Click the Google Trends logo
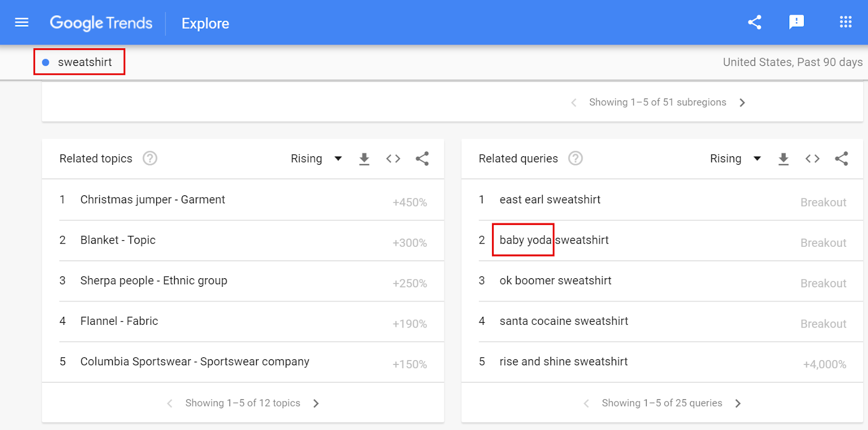868x430 pixels. point(101,23)
